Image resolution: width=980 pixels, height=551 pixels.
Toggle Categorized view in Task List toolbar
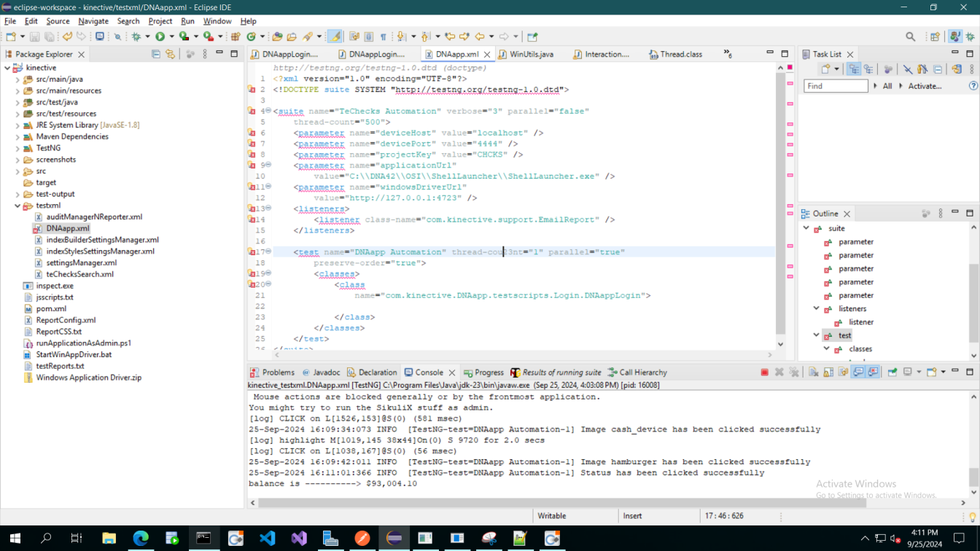854,69
